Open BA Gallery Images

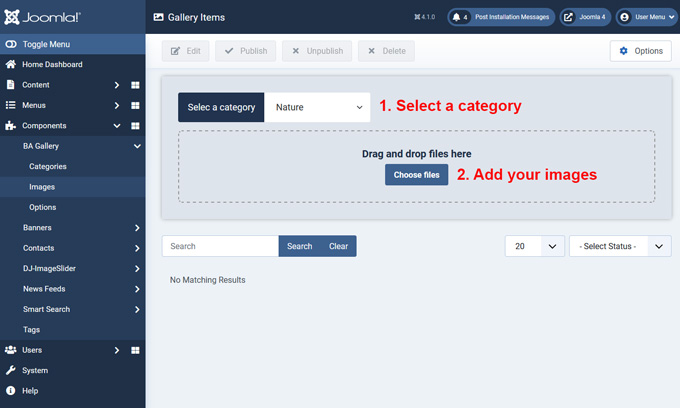42,187
